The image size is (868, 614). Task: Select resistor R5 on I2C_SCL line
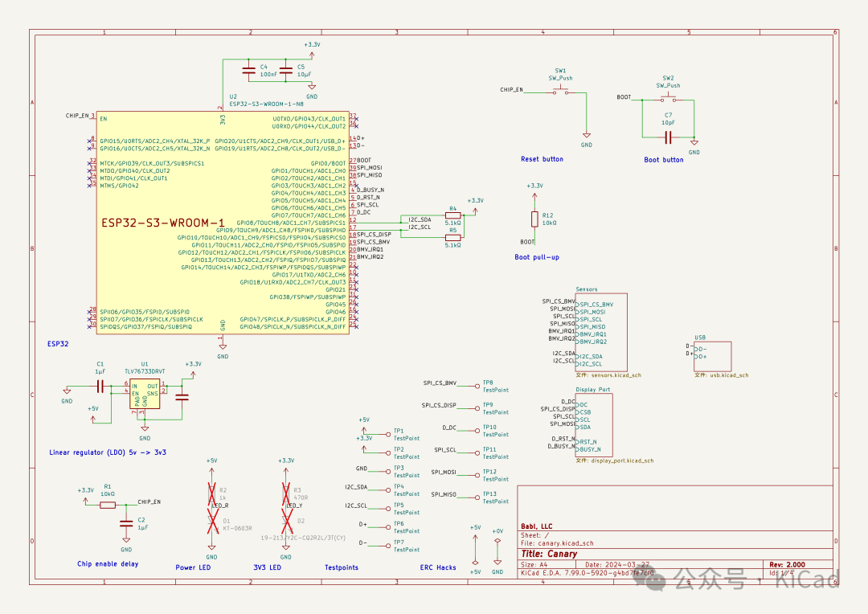(x=452, y=238)
